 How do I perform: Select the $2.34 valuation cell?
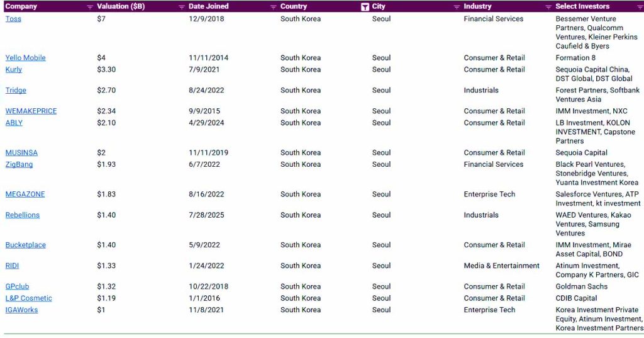[106, 111]
